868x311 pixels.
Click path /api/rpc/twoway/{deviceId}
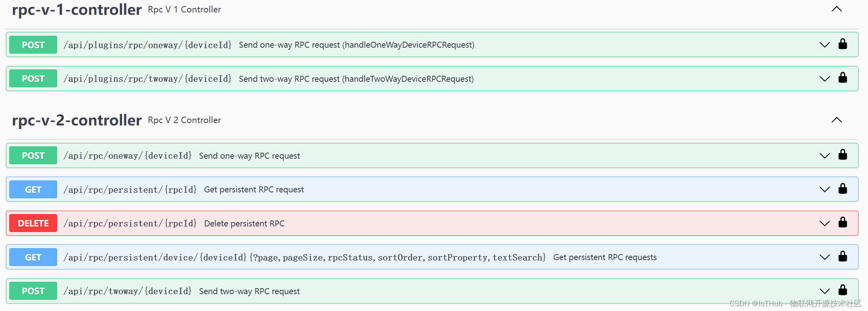[x=128, y=291]
